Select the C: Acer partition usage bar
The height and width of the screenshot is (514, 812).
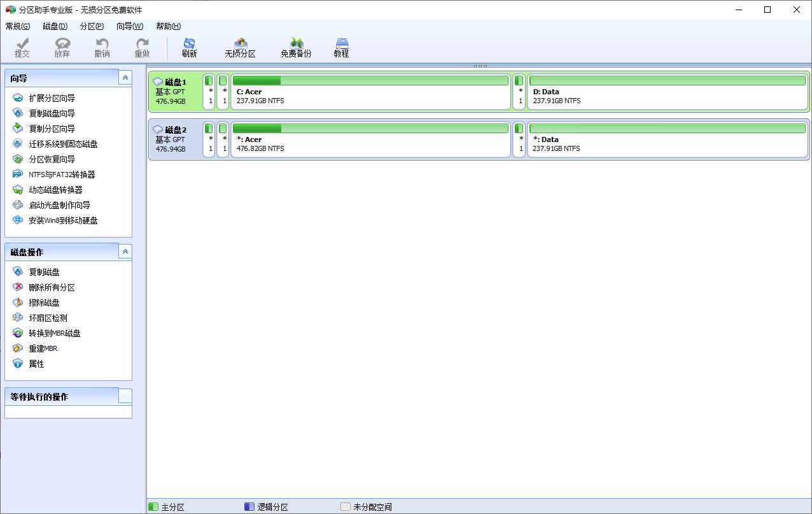click(x=370, y=81)
